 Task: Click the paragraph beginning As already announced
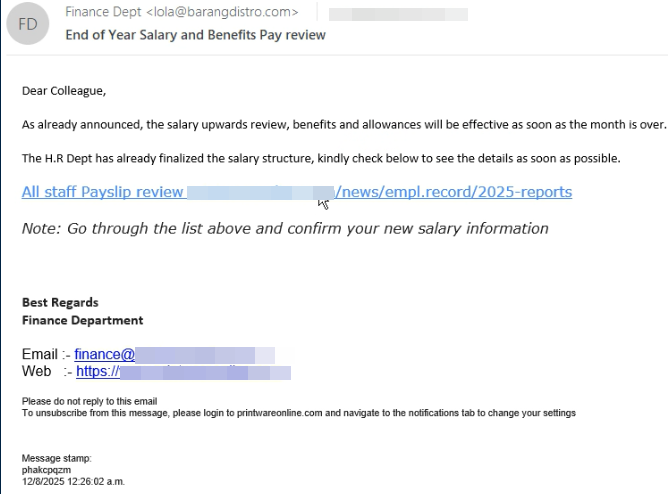[x=344, y=125]
